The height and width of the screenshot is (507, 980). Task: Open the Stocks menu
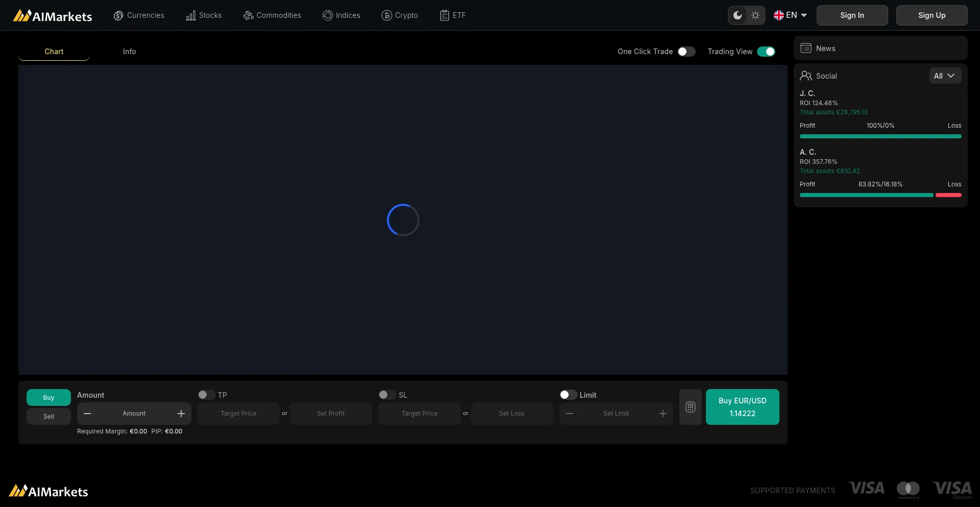pyautogui.click(x=204, y=15)
